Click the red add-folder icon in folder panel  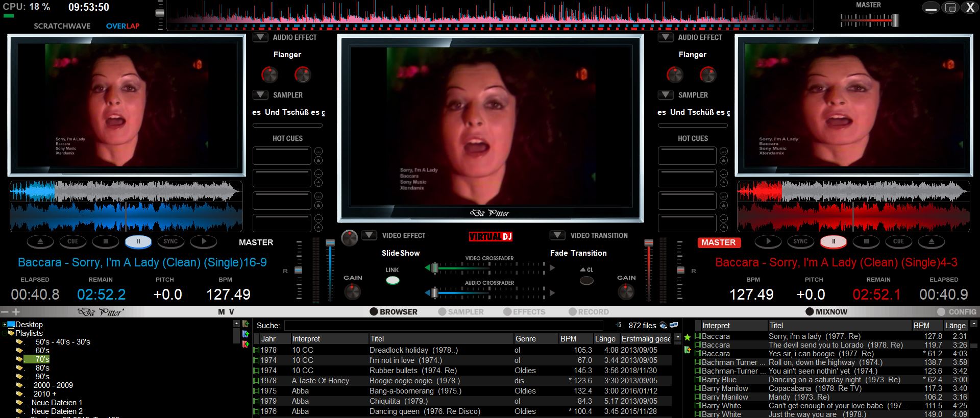tap(246, 345)
